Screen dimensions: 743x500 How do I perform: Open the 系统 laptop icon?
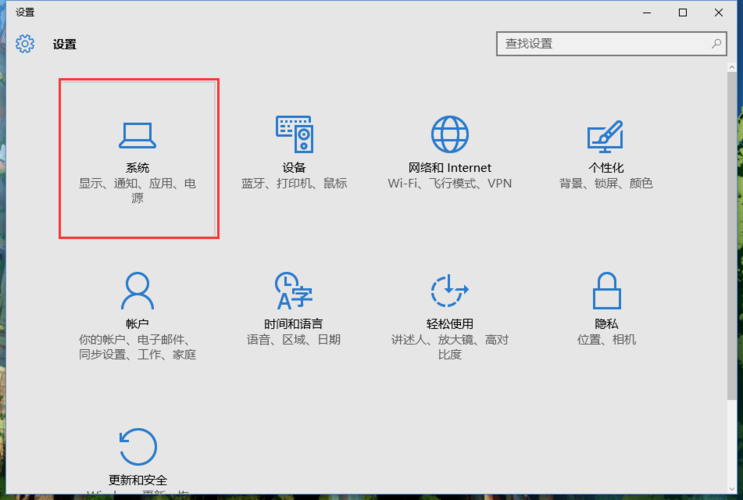click(x=137, y=136)
